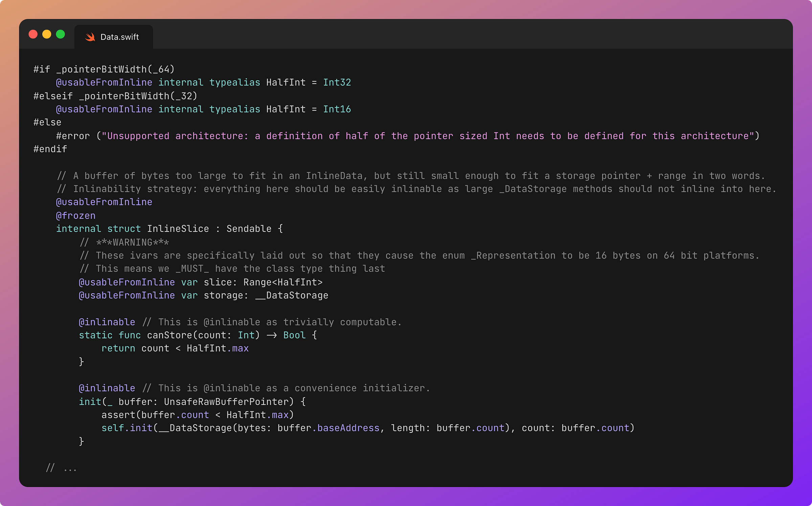Click the #error message string literal
The image size is (812, 506).
tap(428, 136)
